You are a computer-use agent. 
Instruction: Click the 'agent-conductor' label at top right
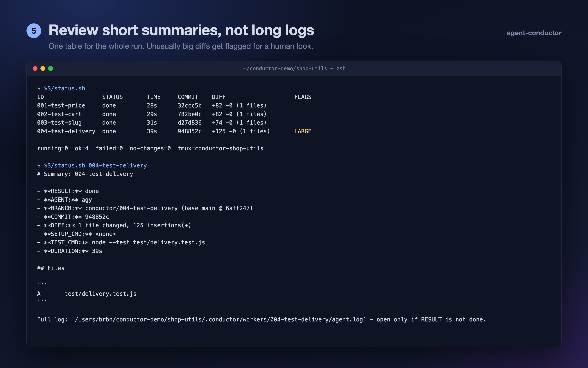[x=534, y=33]
